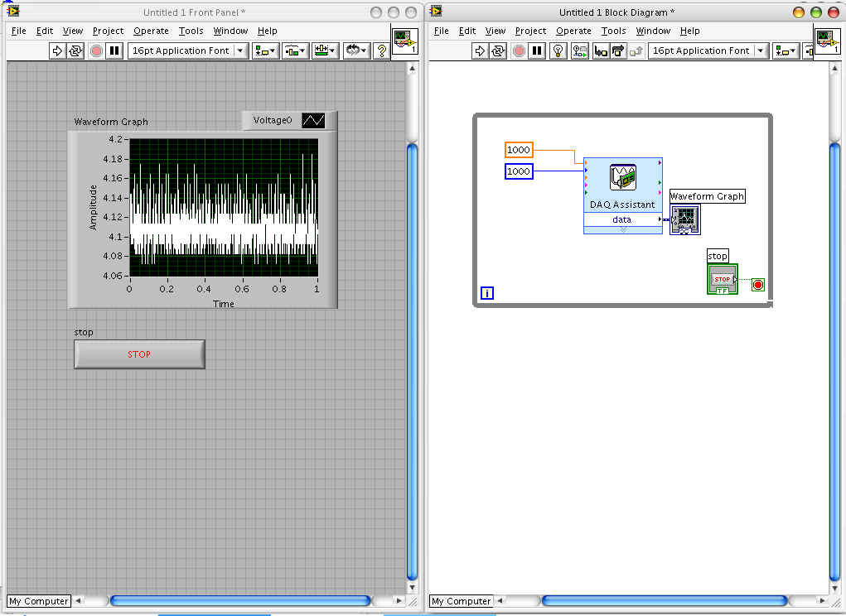
Task: Click the Voltage0 plot style swatch
Action: point(313,120)
